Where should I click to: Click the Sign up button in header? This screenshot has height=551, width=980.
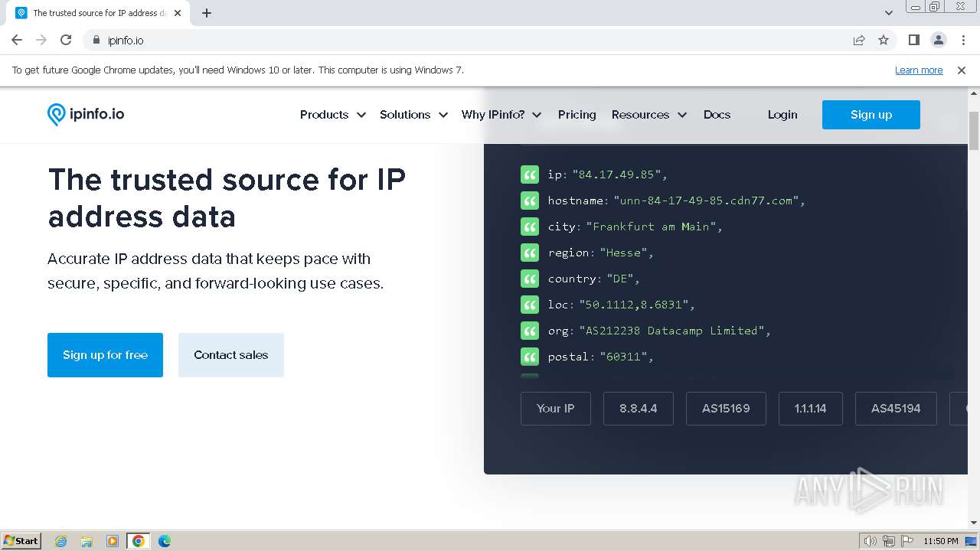point(871,115)
